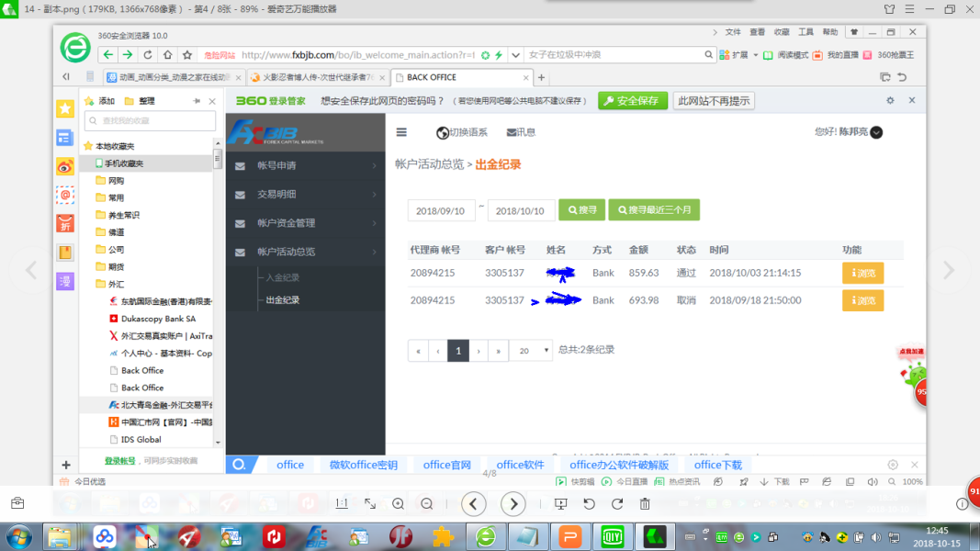Click the green 搜寻 search button
Image resolution: width=980 pixels, height=551 pixels.
pos(581,210)
